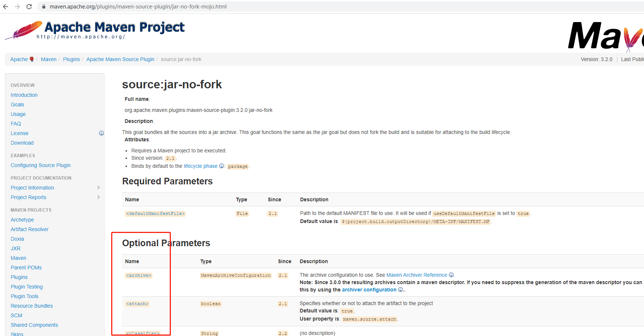Open the Doxia project link
This screenshot has height=336, width=644.
pos(17,239)
